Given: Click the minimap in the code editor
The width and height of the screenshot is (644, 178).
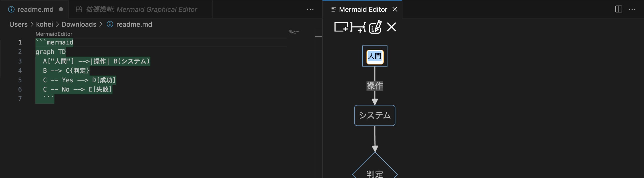Looking at the screenshot, I should point(294,32).
